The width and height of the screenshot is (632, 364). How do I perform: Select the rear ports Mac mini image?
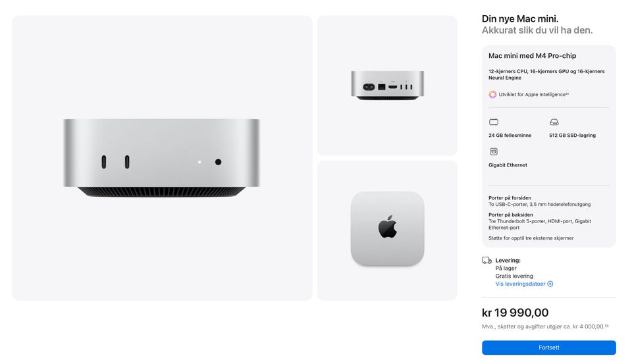387,86
